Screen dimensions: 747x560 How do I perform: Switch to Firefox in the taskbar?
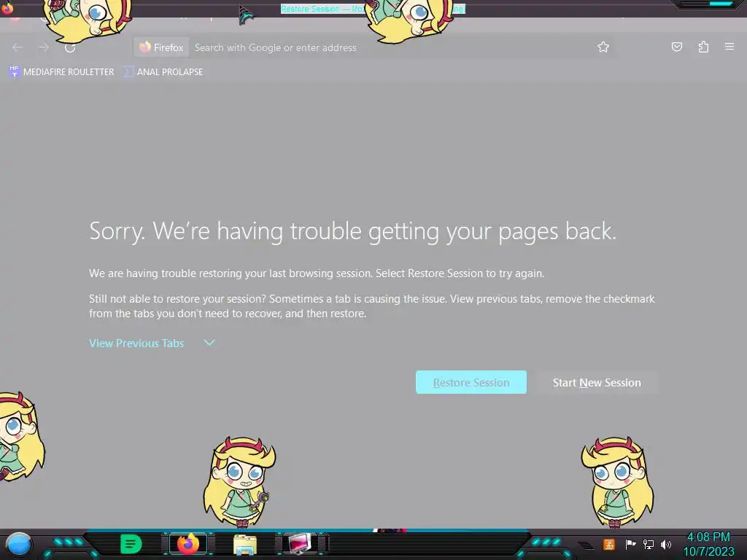(187, 544)
